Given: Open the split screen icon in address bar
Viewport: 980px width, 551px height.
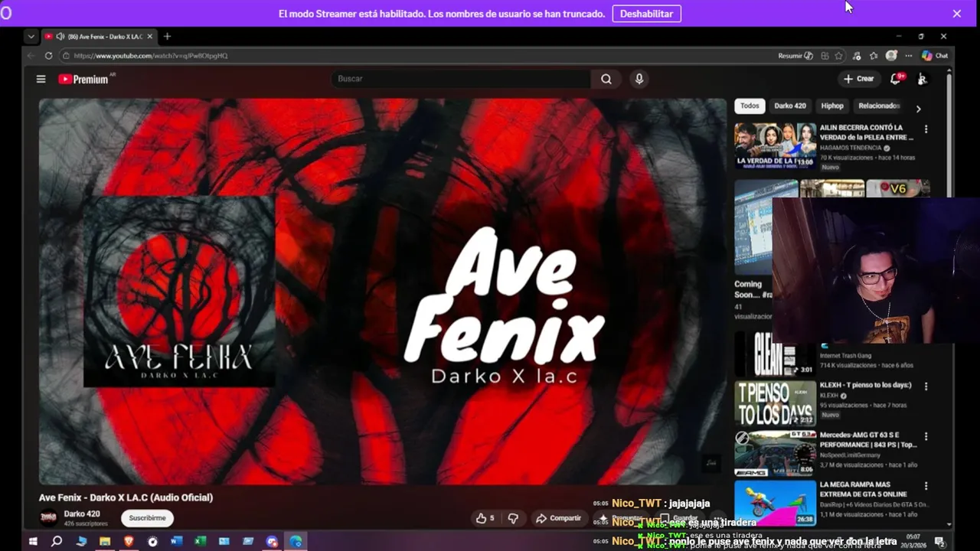Looking at the screenshot, I should coord(825,56).
